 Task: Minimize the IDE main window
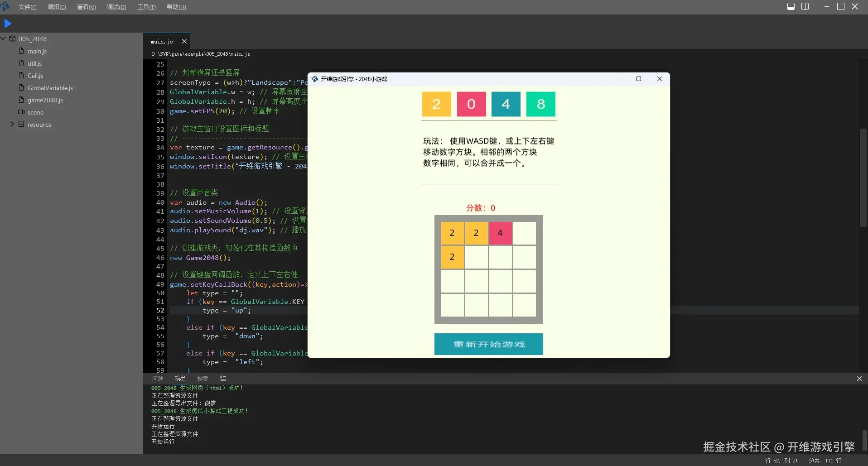(x=827, y=6)
